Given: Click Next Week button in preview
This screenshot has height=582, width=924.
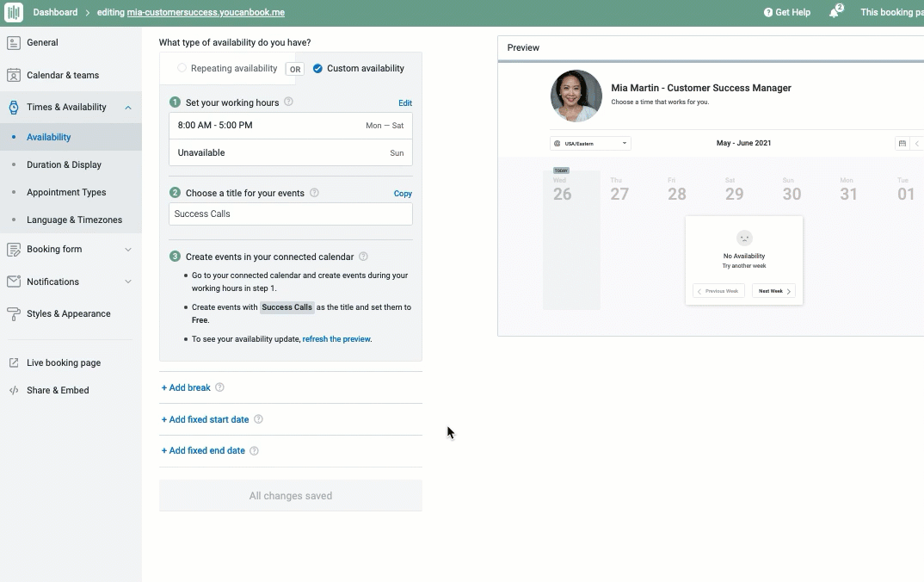Looking at the screenshot, I should pos(773,291).
